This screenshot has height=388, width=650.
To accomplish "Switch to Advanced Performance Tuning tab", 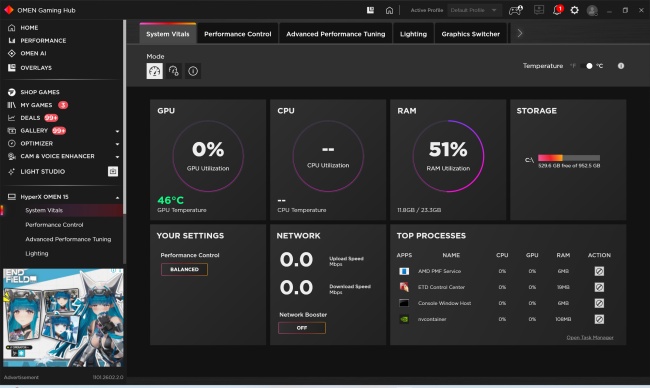I will click(x=335, y=34).
